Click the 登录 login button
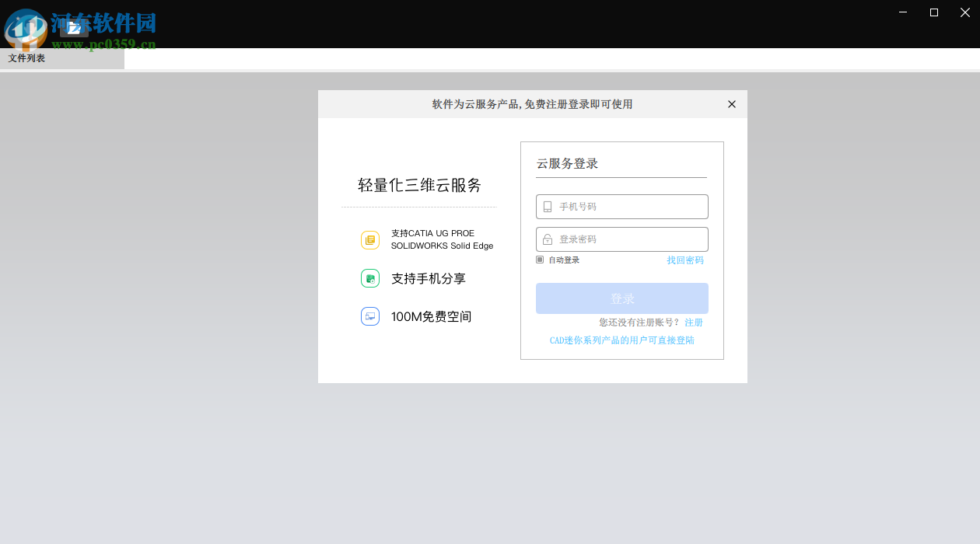Viewport: 980px width, 544px height. coord(621,298)
